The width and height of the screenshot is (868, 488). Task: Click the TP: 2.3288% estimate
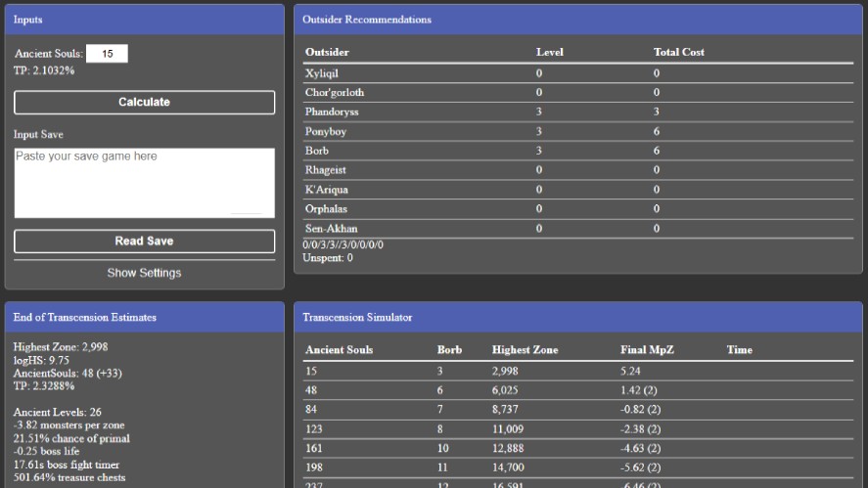44,386
